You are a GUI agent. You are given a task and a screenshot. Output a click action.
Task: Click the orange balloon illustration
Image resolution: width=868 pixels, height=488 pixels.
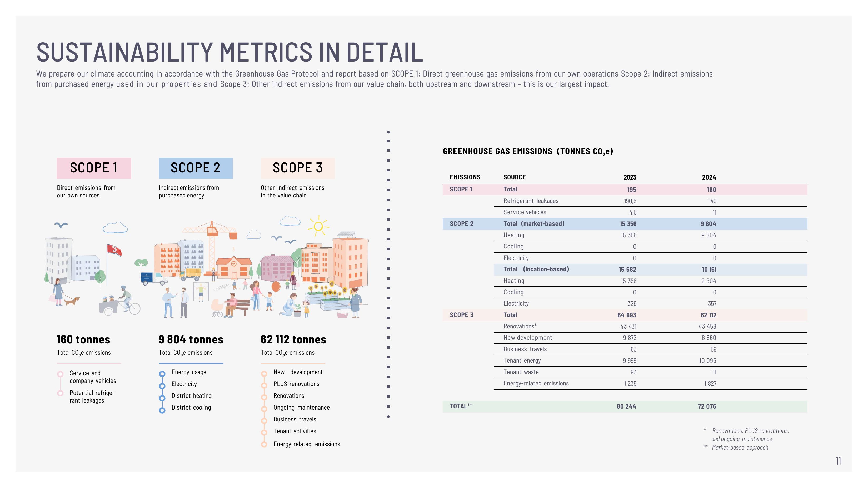[276, 287]
